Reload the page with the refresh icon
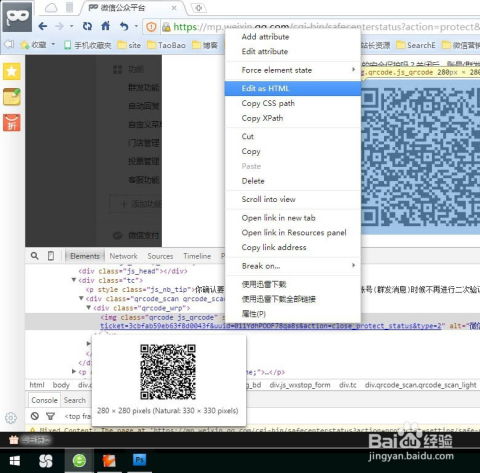Viewport: 480px width, 473px height. (x=87, y=26)
